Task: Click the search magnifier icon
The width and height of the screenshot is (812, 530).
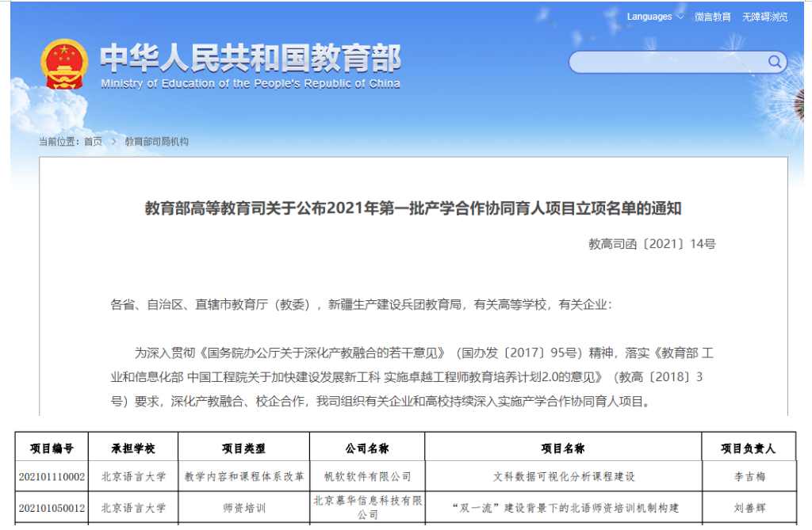Action: (x=774, y=62)
